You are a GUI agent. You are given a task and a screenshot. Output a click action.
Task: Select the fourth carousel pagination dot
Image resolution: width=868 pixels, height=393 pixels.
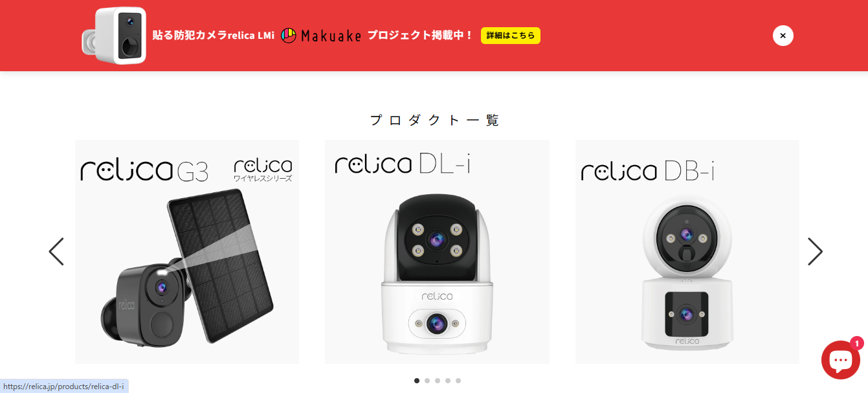coord(448,381)
